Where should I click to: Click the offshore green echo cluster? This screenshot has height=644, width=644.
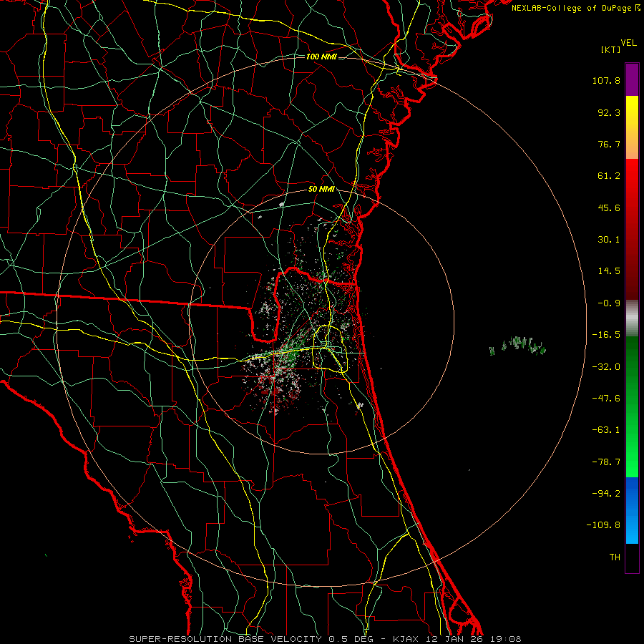point(518,346)
